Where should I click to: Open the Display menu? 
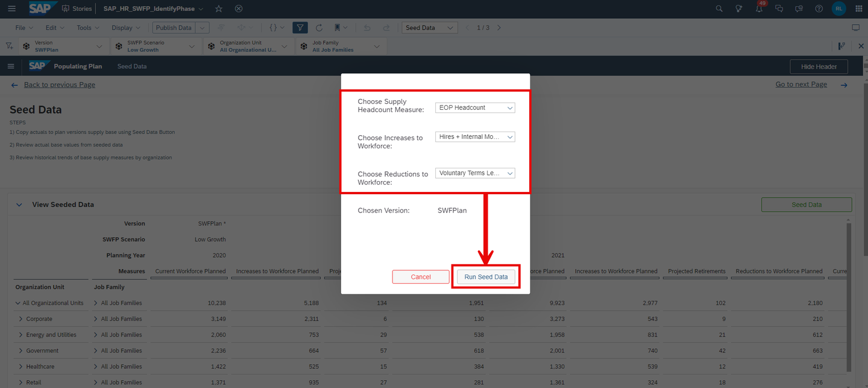click(126, 28)
